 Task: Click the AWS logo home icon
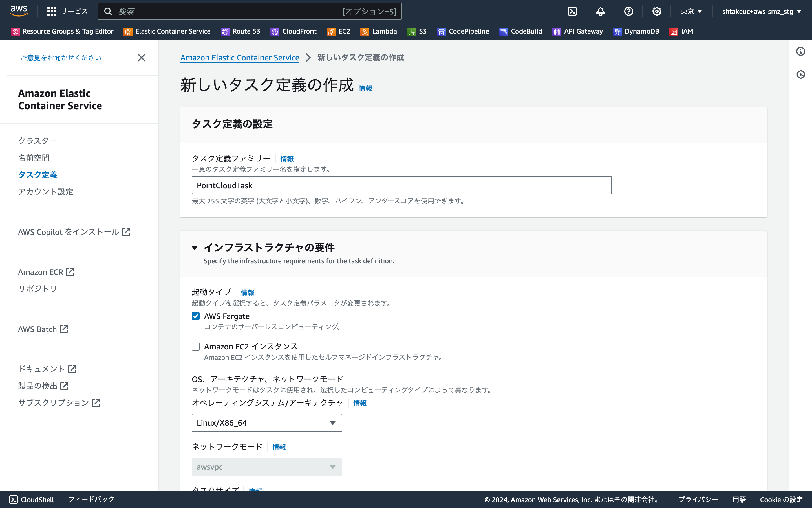click(19, 11)
